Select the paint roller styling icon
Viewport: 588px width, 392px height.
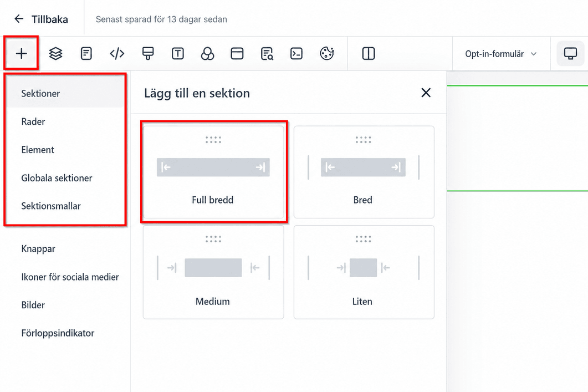(148, 54)
